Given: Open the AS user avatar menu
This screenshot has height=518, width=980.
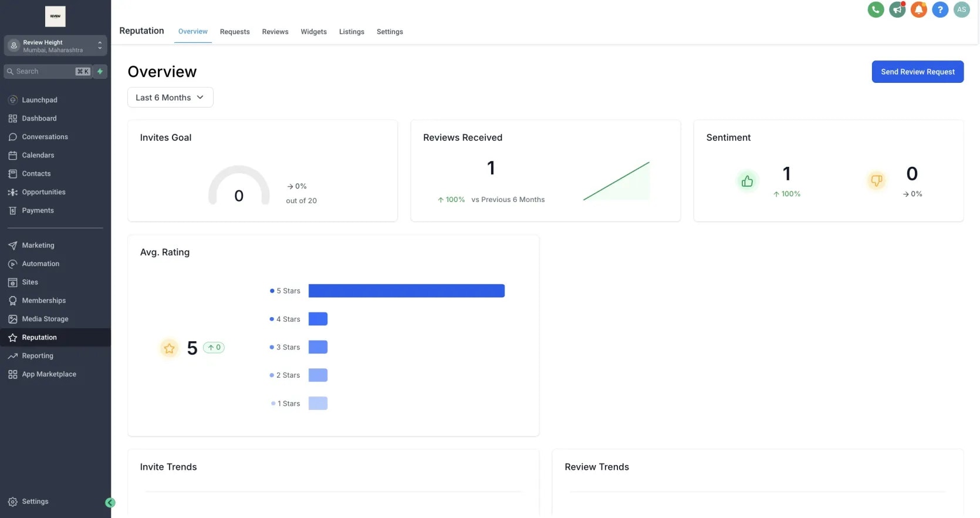Looking at the screenshot, I should tap(961, 9).
